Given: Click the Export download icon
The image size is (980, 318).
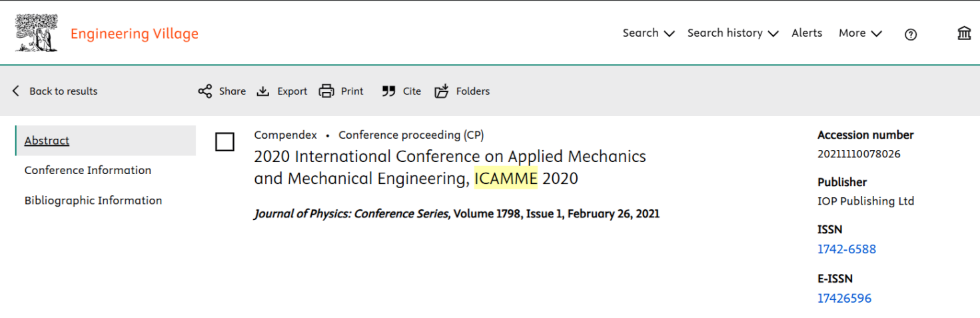Looking at the screenshot, I should coord(263,91).
